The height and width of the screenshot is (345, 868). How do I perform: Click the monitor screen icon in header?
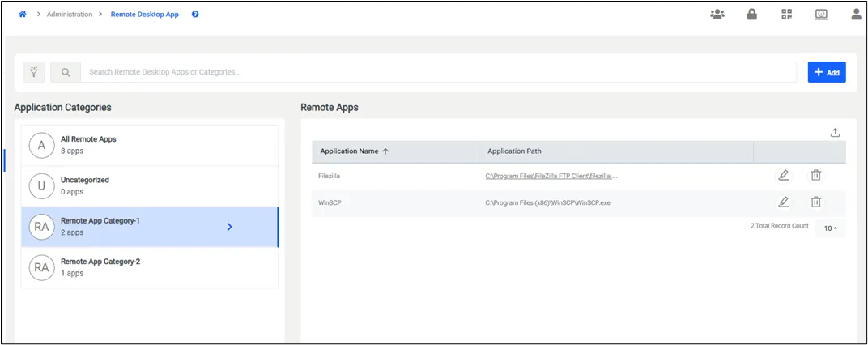(822, 15)
